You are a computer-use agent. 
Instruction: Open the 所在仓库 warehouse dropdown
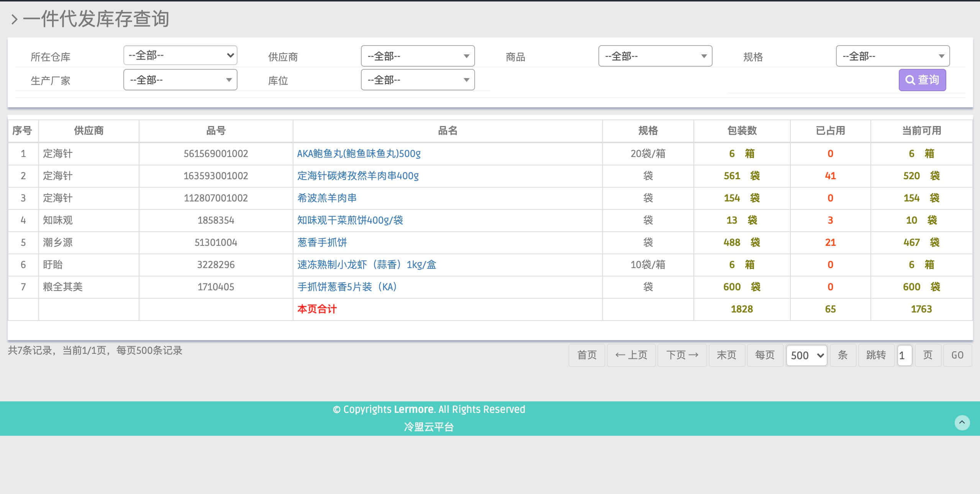(x=180, y=56)
